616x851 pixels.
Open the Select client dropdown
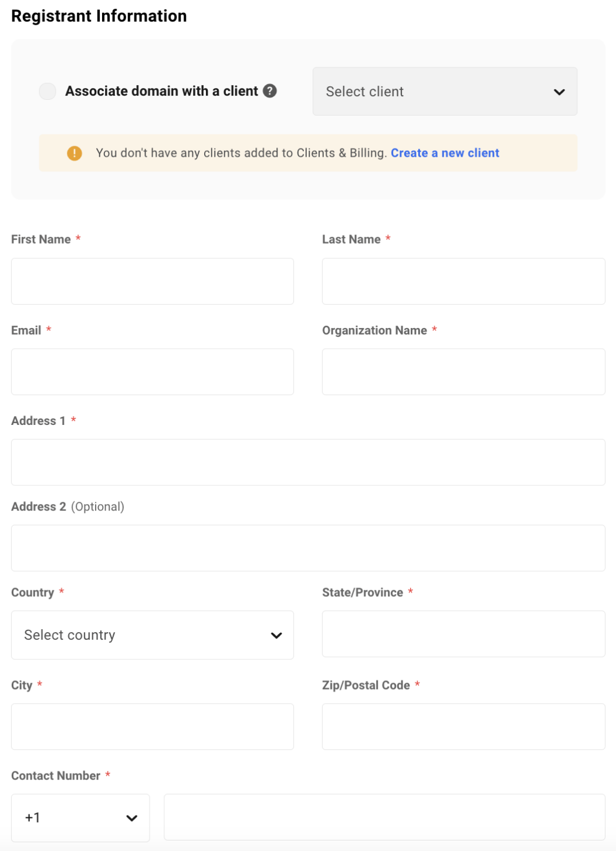(444, 92)
